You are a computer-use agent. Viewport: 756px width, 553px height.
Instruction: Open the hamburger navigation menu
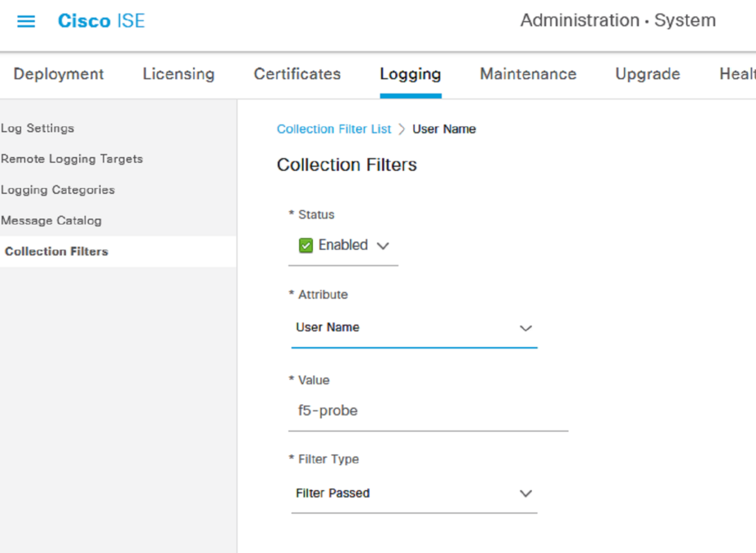point(26,21)
